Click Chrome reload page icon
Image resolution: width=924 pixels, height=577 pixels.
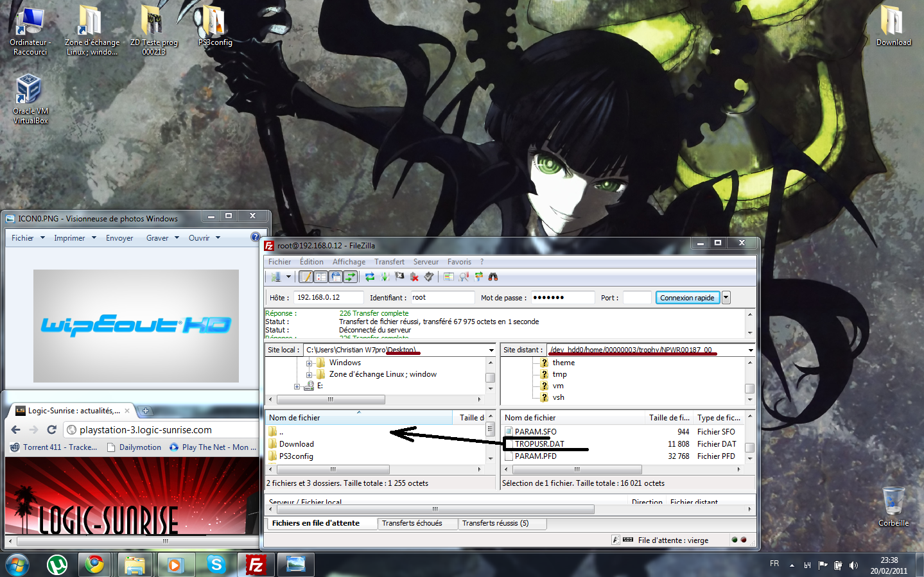pyautogui.click(x=52, y=430)
